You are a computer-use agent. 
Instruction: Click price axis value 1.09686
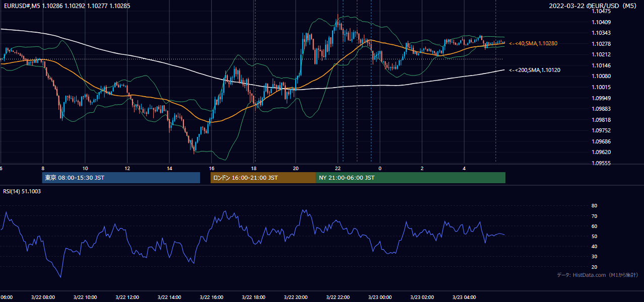point(601,142)
